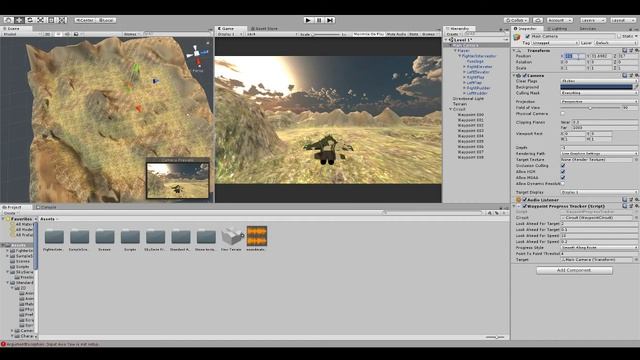Switch to the Services tab

pyautogui.click(x=587, y=29)
